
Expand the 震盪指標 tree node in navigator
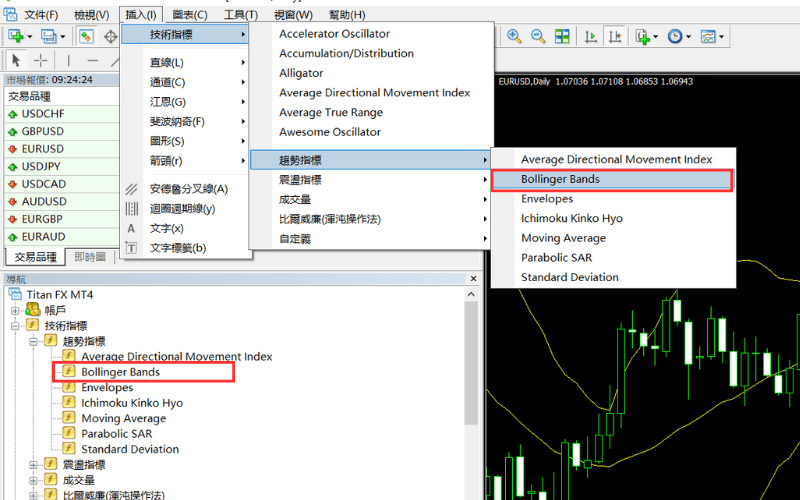pyautogui.click(x=32, y=465)
